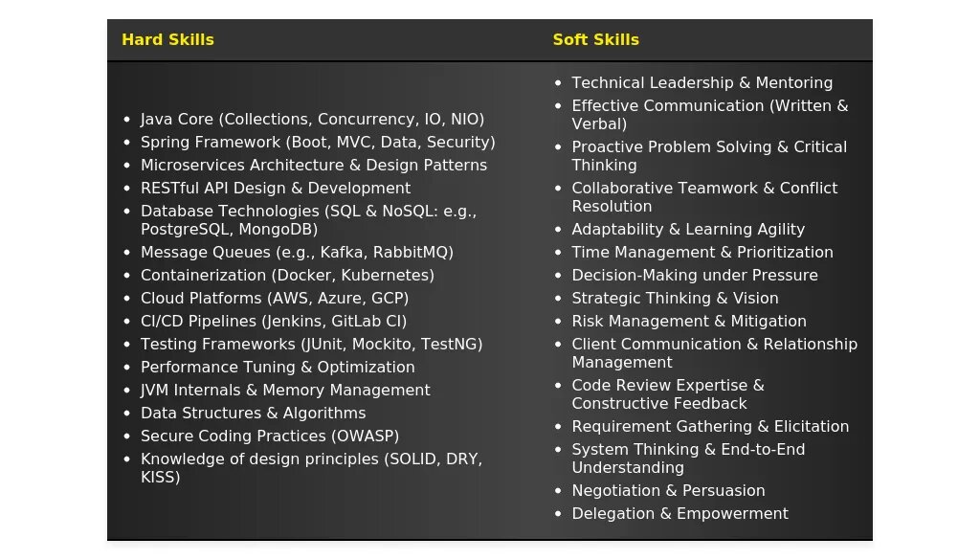Click JVM Internals & Memory Management
Screen dimensions: 980x560
point(285,391)
